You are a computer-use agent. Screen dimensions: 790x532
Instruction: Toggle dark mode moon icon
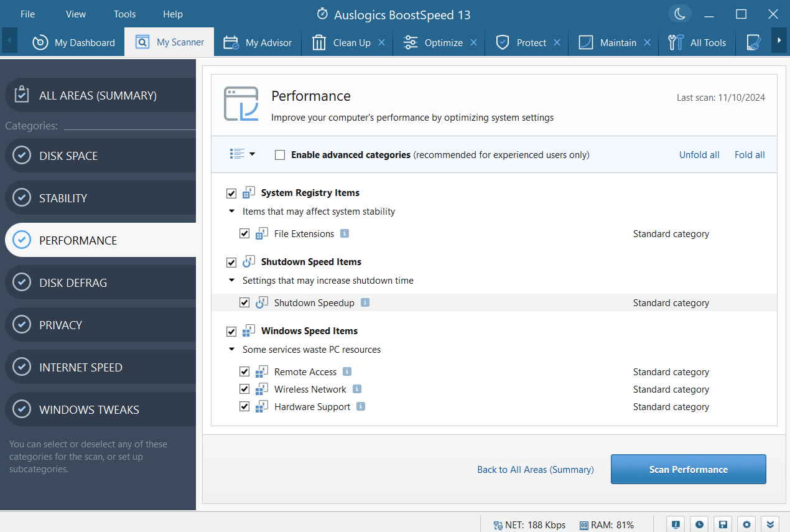680,13
